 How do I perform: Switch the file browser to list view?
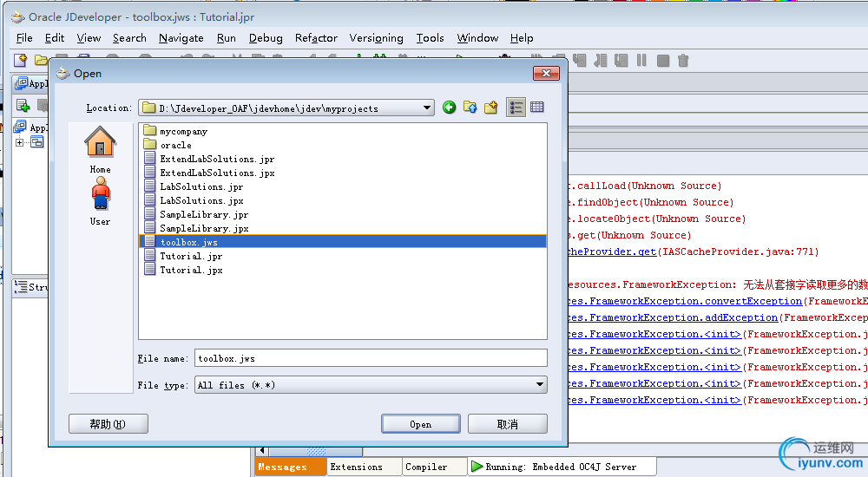coord(516,108)
